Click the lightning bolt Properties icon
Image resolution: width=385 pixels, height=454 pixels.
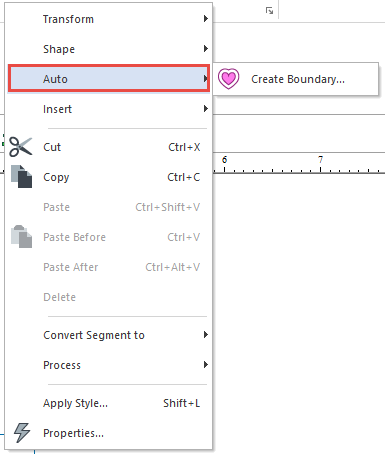22,433
